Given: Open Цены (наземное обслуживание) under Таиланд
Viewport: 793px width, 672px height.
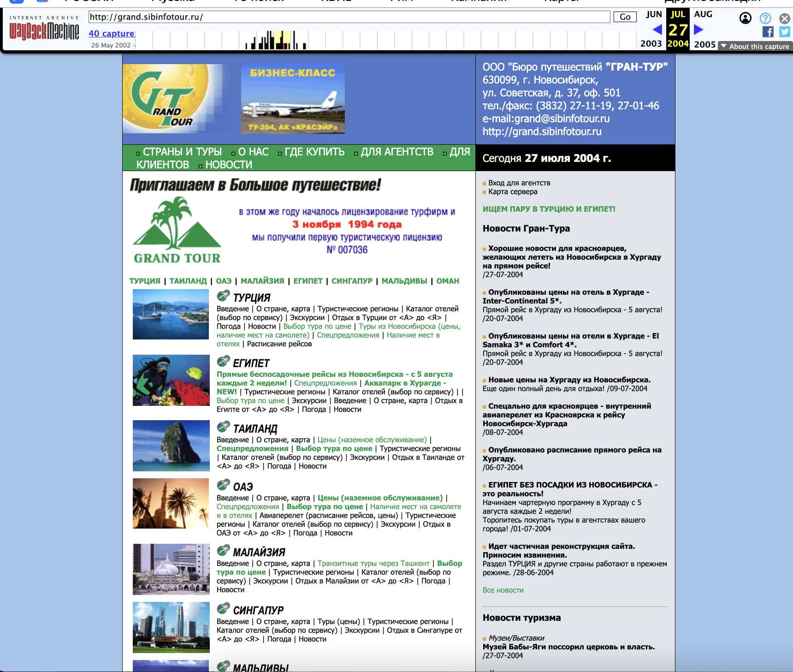Looking at the screenshot, I should (372, 440).
